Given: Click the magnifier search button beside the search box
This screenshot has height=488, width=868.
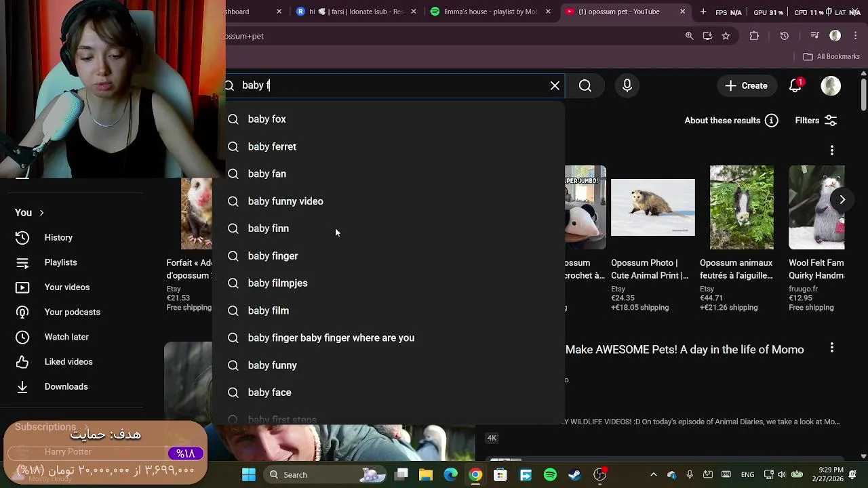Looking at the screenshot, I should click(x=585, y=85).
